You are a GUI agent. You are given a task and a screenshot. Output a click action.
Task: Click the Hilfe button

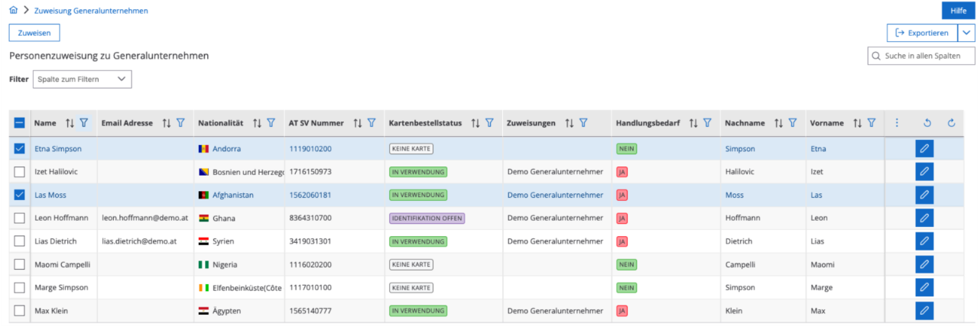click(958, 11)
